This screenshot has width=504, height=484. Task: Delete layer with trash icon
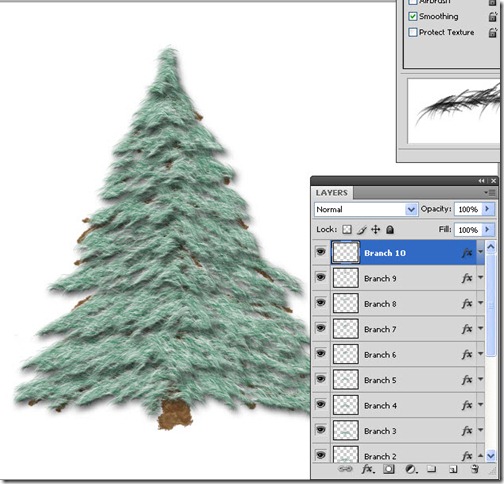(475, 469)
